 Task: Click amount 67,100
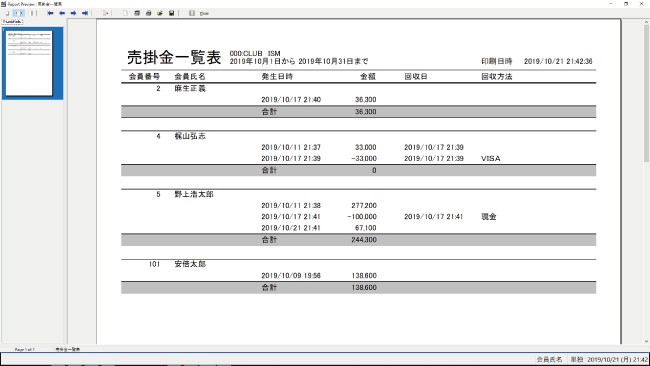(366, 228)
